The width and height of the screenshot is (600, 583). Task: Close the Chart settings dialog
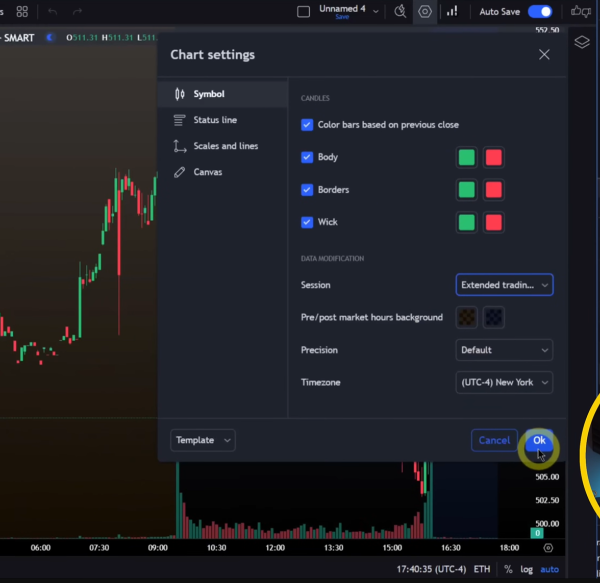[544, 55]
